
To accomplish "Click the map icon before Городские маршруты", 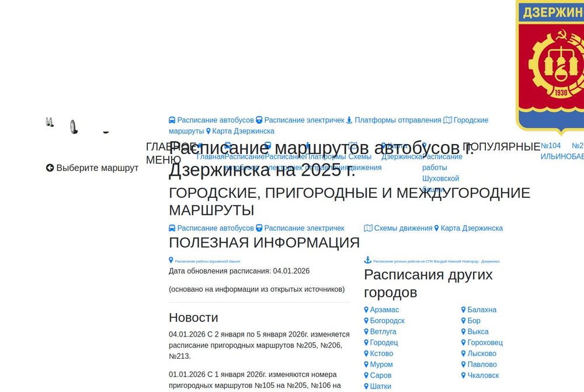I will tap(447, 120).
